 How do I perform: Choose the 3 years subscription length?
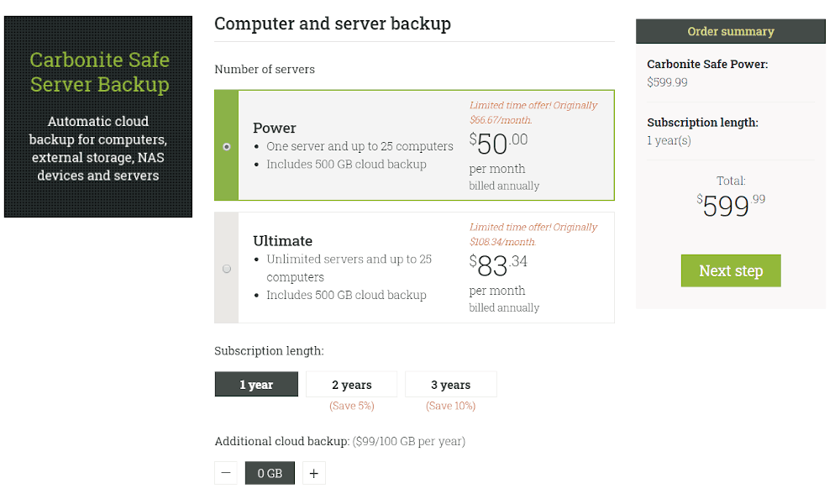[450, 384]
